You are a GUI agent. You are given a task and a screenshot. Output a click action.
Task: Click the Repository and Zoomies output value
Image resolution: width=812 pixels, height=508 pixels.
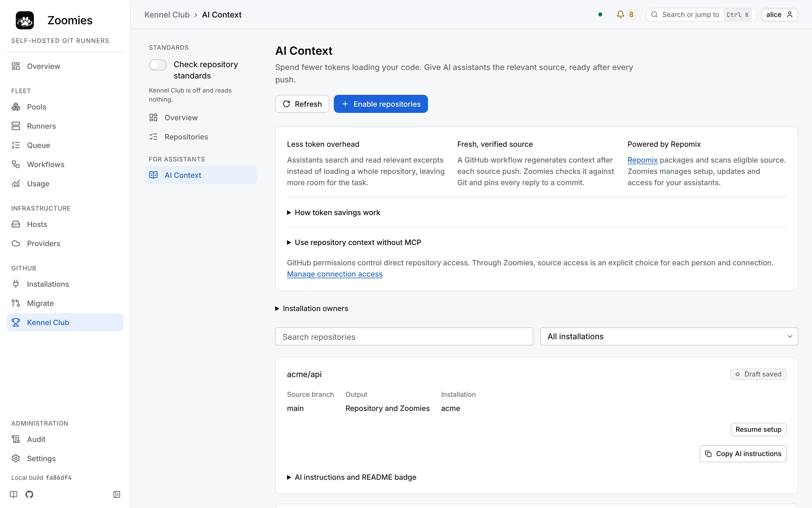click(x=387, y=408)
